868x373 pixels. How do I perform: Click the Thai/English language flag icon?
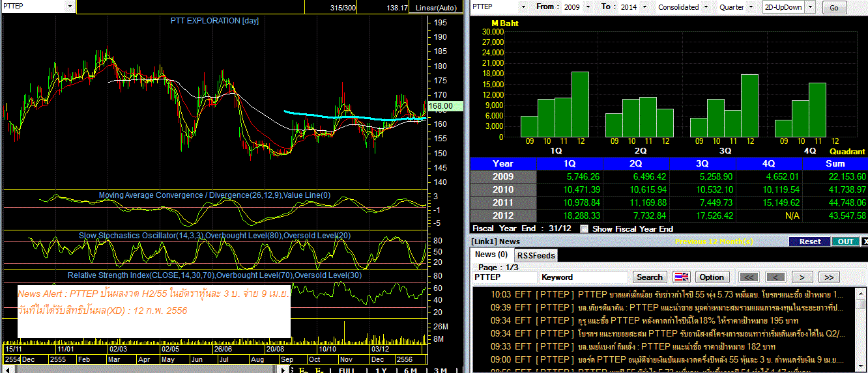[x=681, y=277]
